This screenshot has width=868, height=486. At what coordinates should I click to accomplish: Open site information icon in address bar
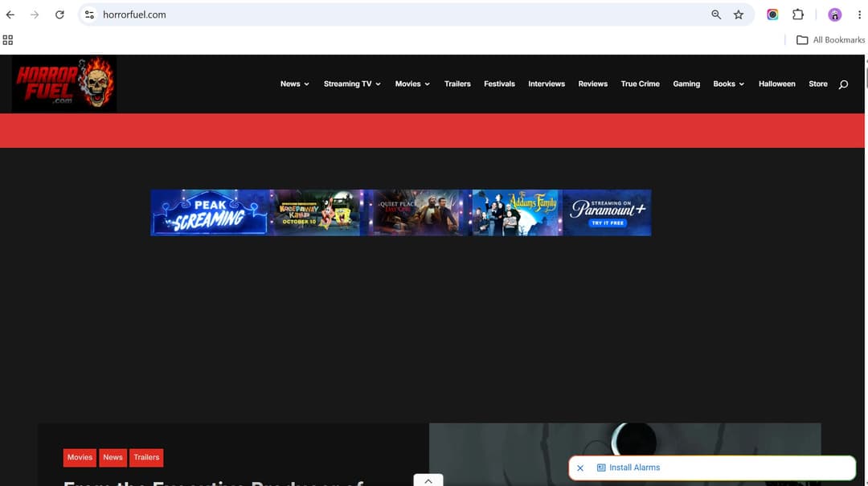(90, 15)
